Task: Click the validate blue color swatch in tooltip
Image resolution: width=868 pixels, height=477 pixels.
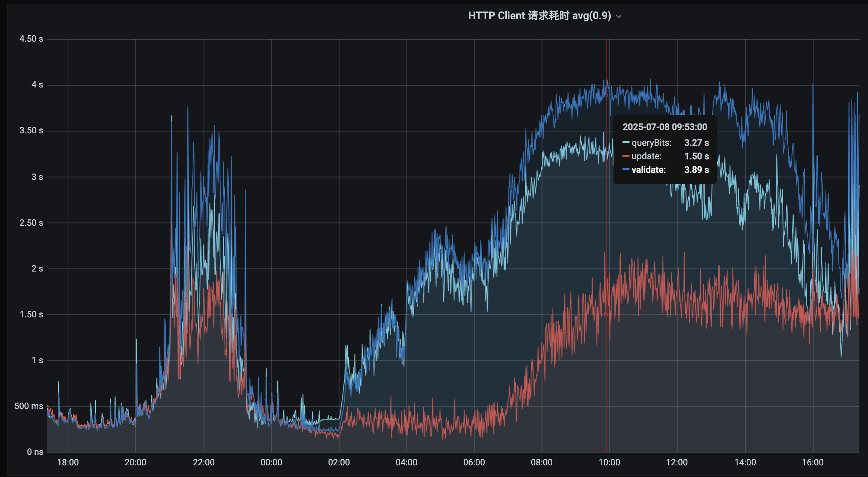Action: pyautogui.click(x=625, y=170)
